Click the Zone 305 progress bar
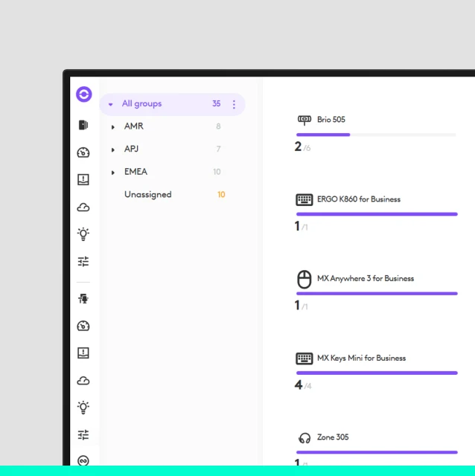 (377, 452)
